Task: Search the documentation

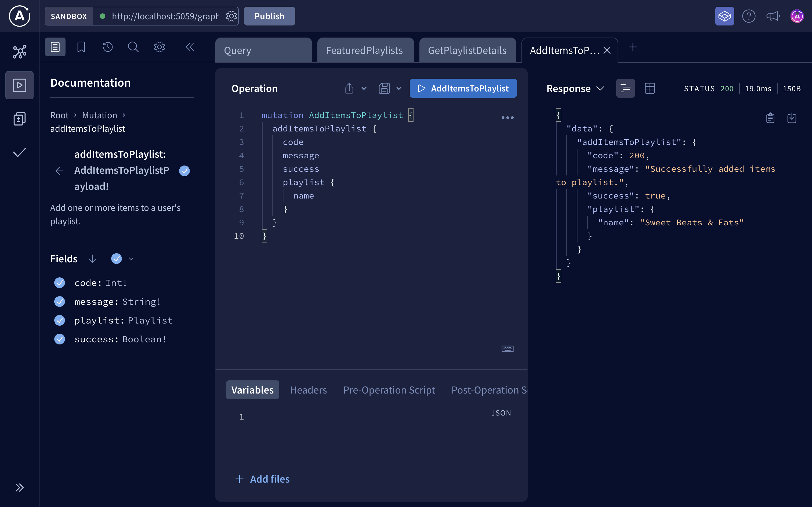Action: [x=133, y=47]
